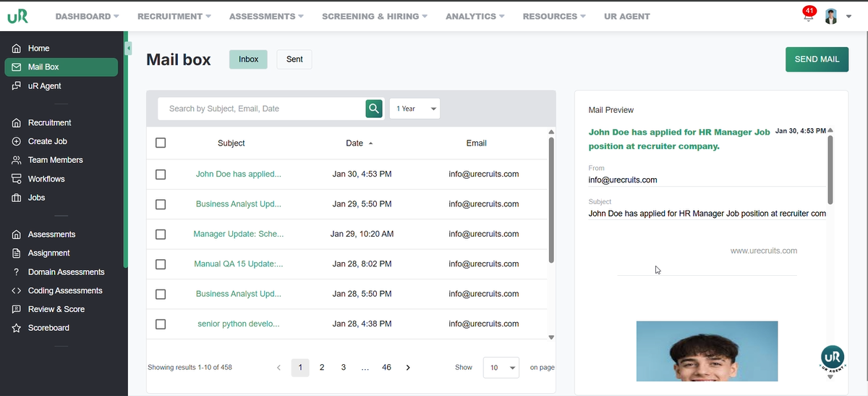
Task: Open the Analytics menu
Action: [x=475, y=16]
